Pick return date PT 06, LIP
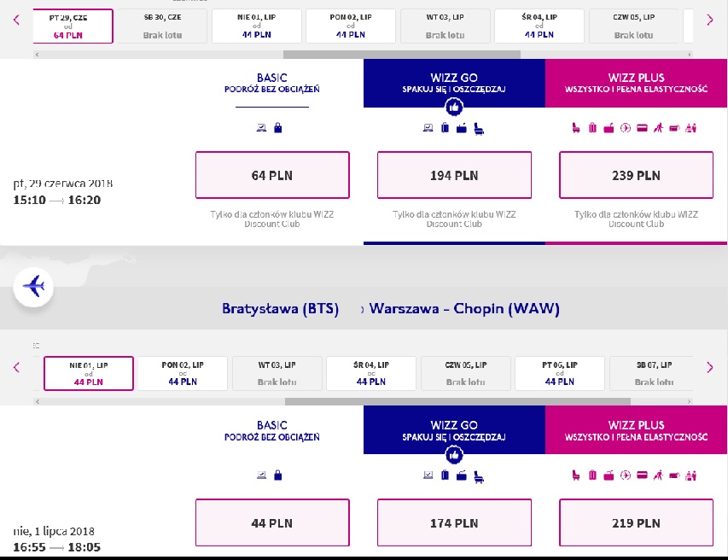 [560, 373]
